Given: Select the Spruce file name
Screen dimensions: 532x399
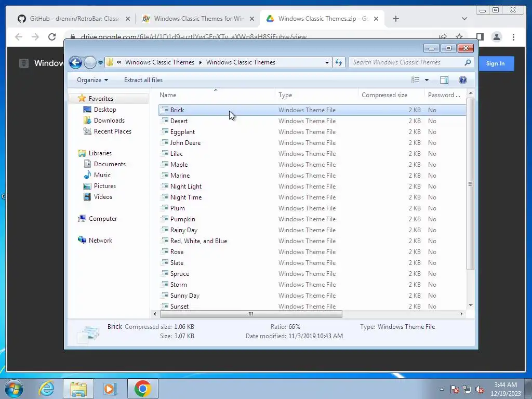Looking at the screenshot, I should tap(180, 274).
